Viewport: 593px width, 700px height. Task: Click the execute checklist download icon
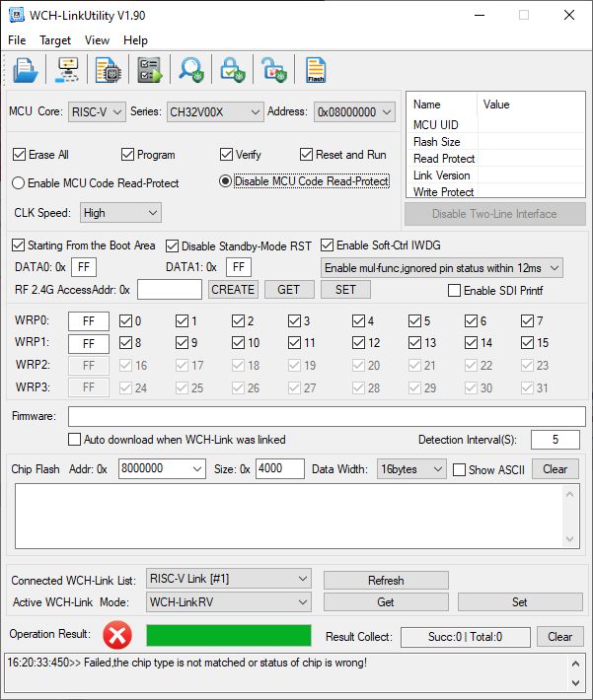(149, 70)
